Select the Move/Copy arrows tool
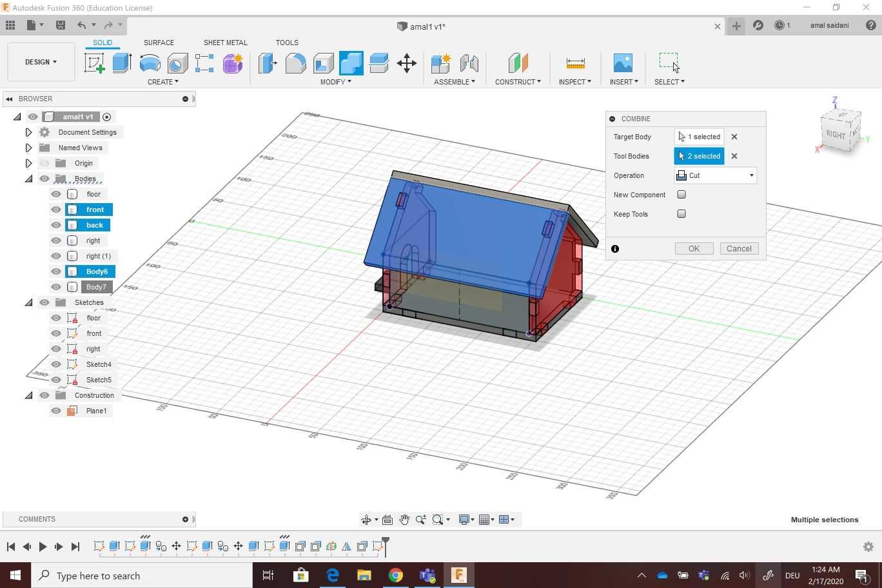This screenshot has width=882, height=588. (x=406, y=63)
